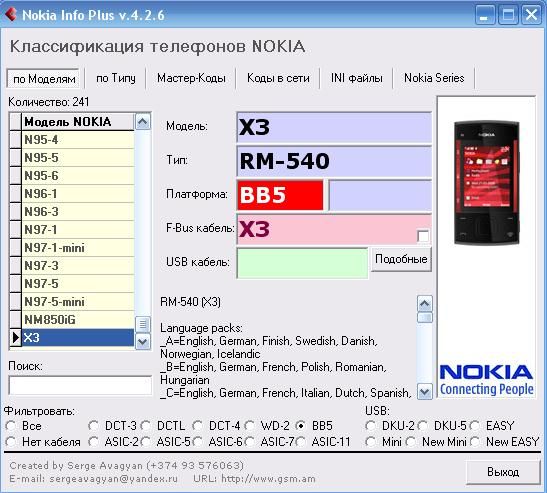Select the NM850iG model row

(78, 320)
